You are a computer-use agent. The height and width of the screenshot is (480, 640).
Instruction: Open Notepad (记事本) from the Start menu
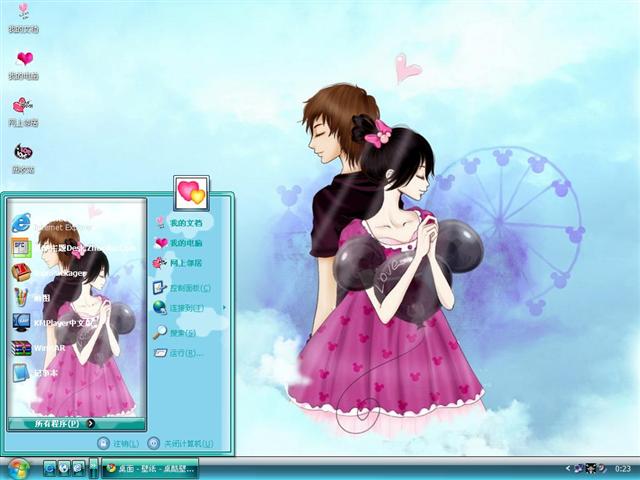click(x=35, y=373)
